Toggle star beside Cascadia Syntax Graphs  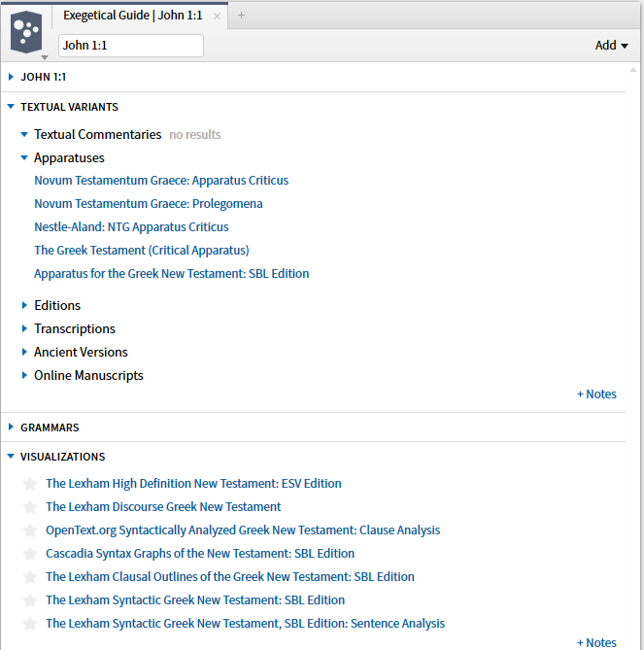coord(30,554)
